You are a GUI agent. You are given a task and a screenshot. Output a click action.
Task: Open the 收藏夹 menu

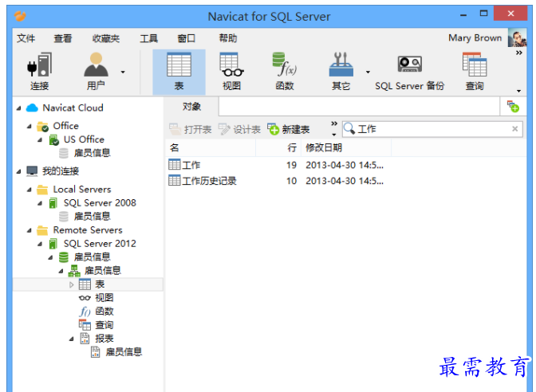click(x=106, y=38)
